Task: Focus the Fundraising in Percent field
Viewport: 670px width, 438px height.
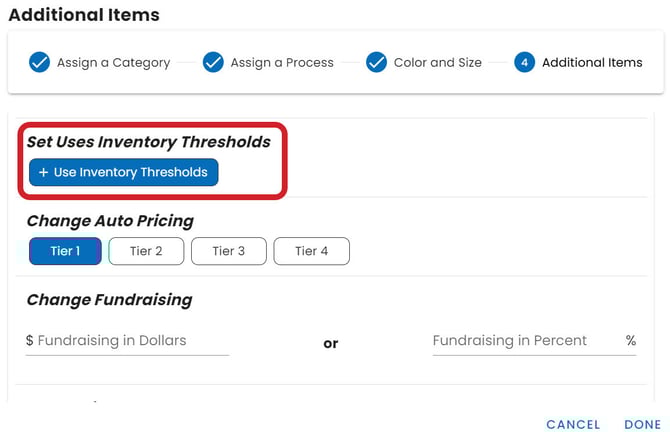Action: 525,341
